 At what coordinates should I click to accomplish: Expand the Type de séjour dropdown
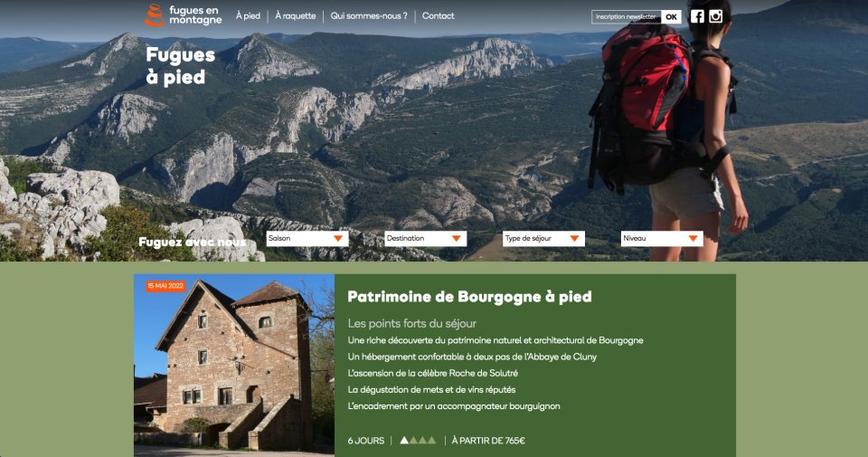coord(543,238)
